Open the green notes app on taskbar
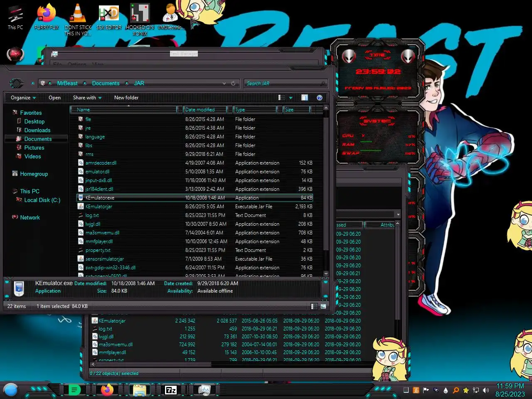This screenshot has height=399, width=532. 74,390
